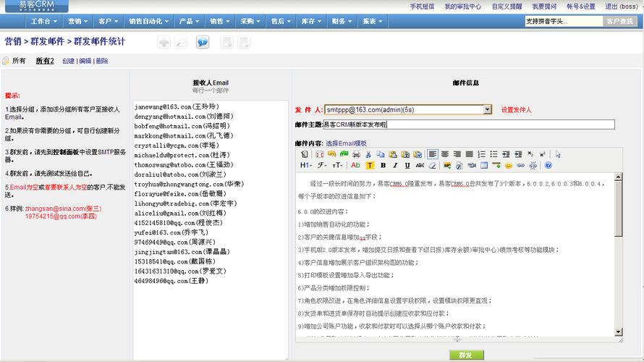This screenshot has height=362, width=644.
Task: Open the 售后 menu
Action: pos(281,21)
